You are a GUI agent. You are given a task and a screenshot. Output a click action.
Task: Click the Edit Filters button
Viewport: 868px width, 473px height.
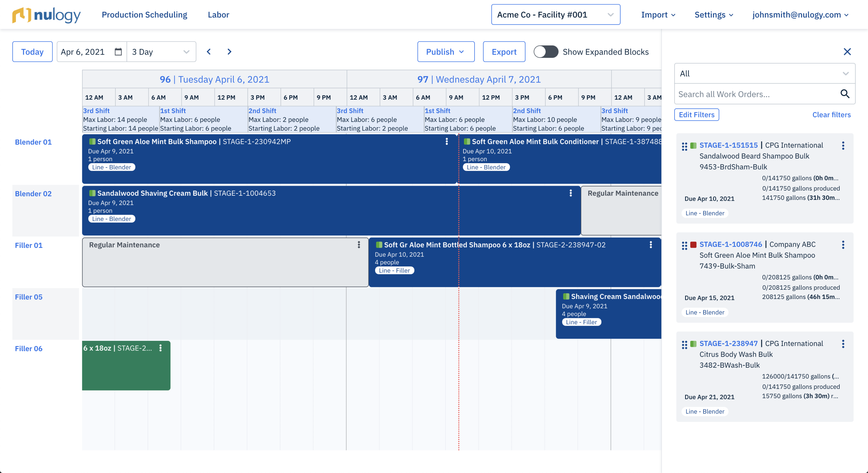click(696, 115)
